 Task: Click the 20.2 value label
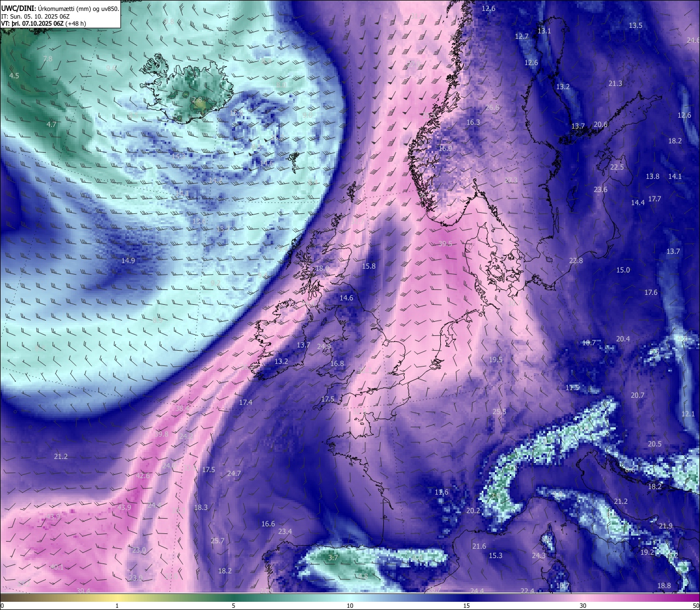(x=473, y=510)
